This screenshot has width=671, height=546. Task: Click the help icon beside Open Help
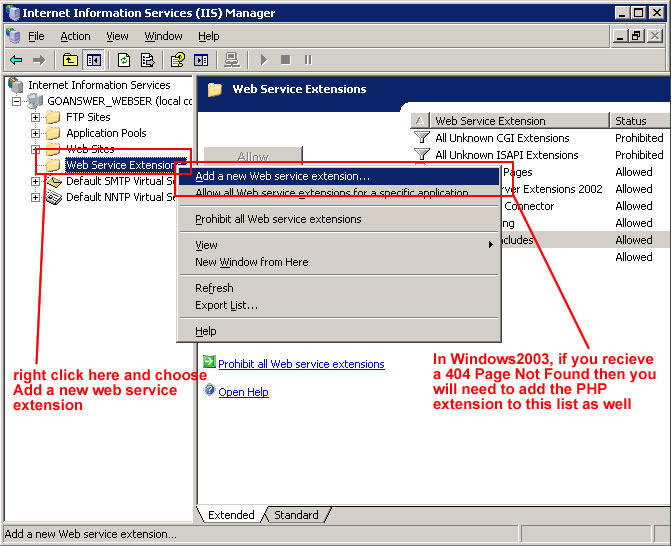point(209,390)
